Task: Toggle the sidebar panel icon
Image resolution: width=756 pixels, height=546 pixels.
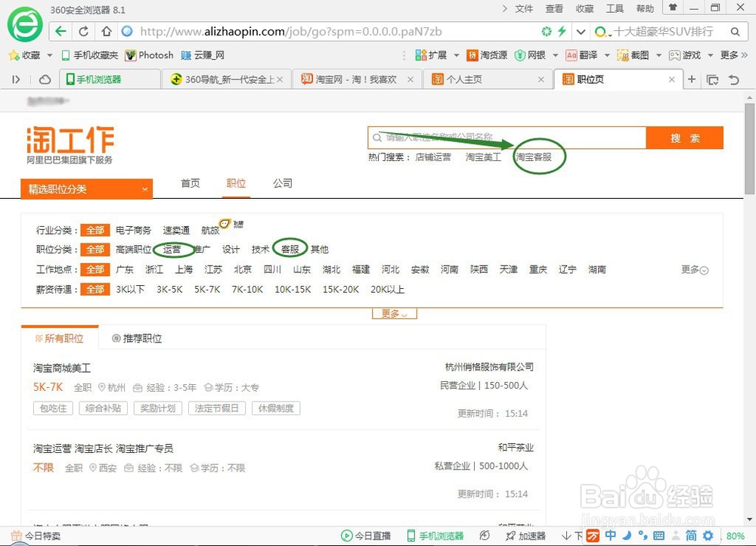Action: click(17, 79)
